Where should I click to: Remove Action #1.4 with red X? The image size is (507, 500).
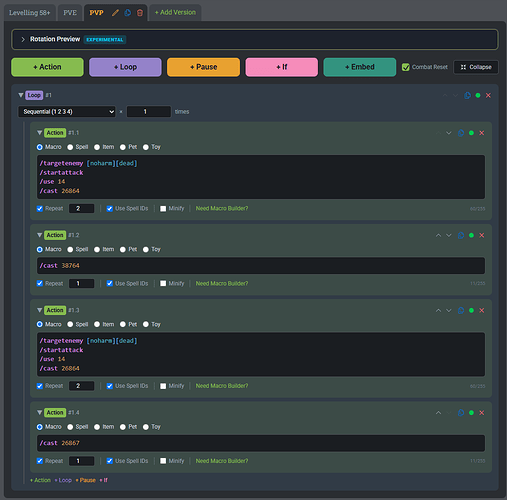coord(482,413)
